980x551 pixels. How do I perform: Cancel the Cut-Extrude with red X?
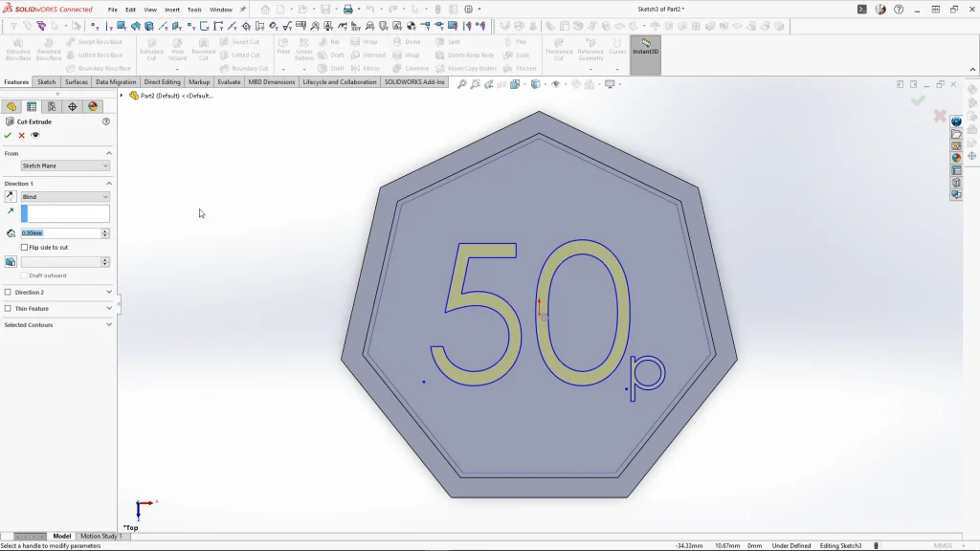click(21, 135)
